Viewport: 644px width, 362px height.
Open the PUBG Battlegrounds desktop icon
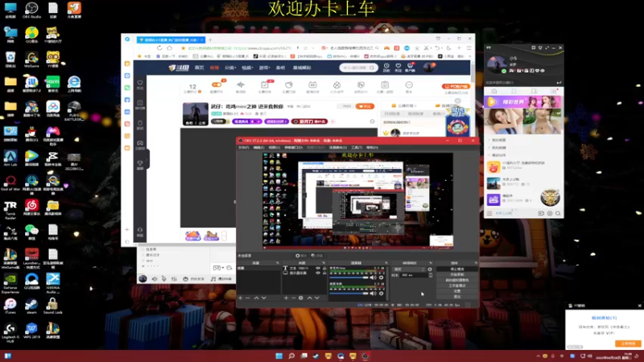coord(74,111)
